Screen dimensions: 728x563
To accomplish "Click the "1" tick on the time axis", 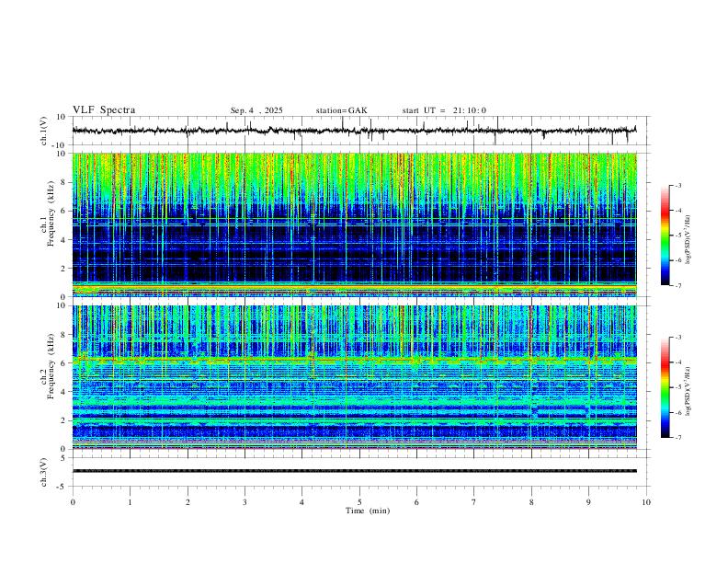I will click(130, 502).
